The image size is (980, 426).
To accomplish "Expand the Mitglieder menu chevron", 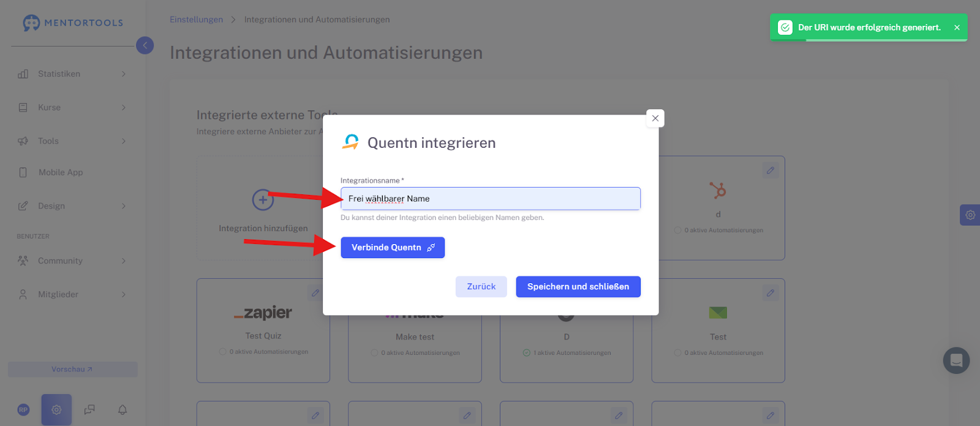I will (x=124, y=294).
